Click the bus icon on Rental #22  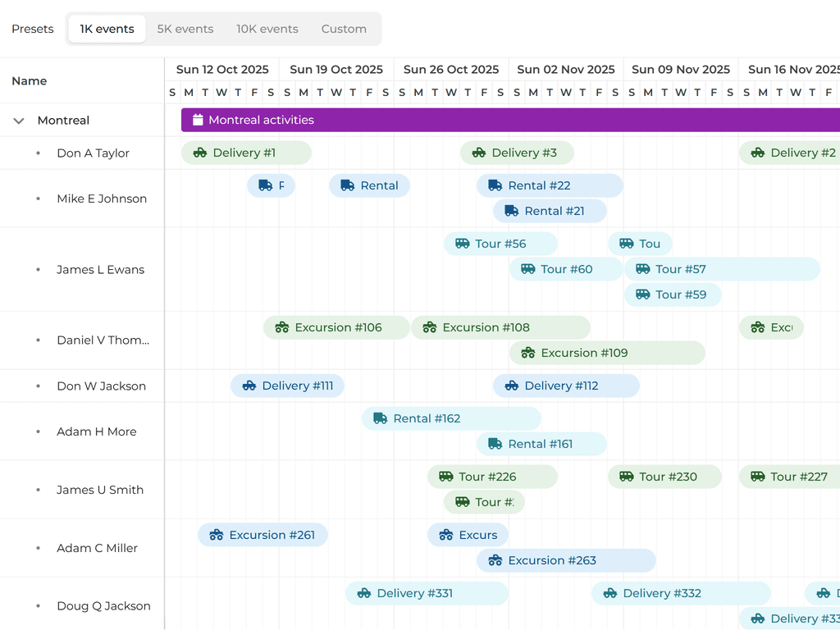[493, 185]
